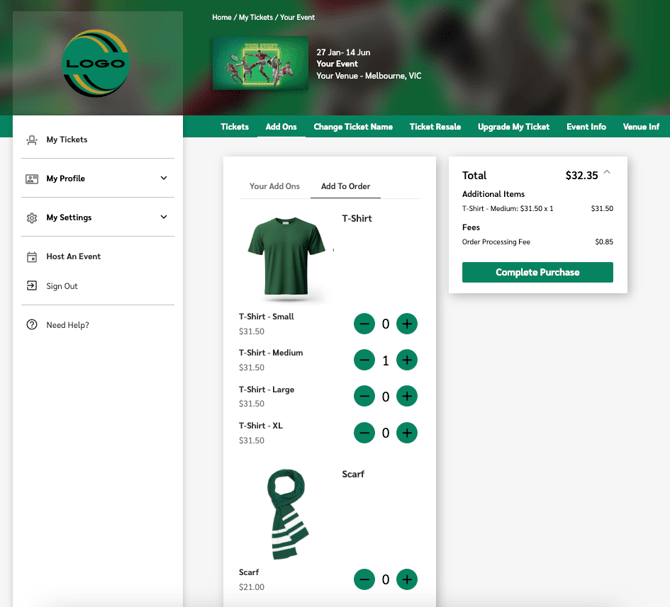Collapse the Total summary chevron
The image size is (670, 607).
pos(607,174)
